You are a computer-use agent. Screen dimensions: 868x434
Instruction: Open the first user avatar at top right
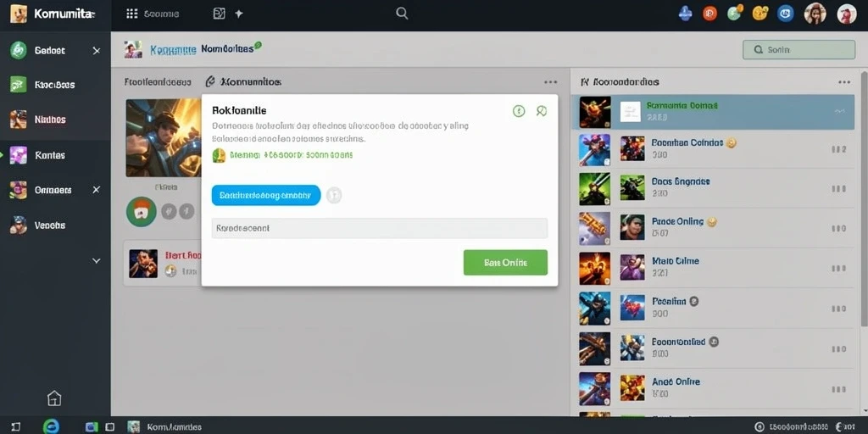pyautogui.click(x=815, y=14)
